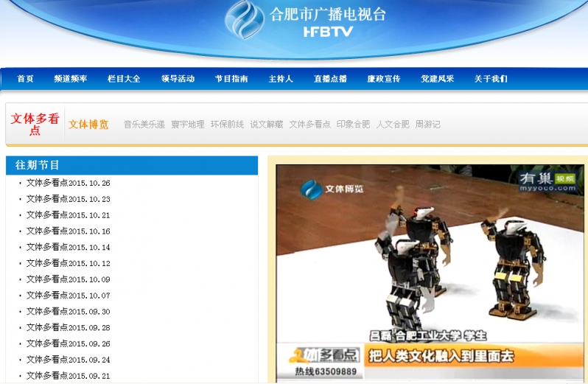
Task: Open the 首页 home menu item
Action: (x=26, y=79)
